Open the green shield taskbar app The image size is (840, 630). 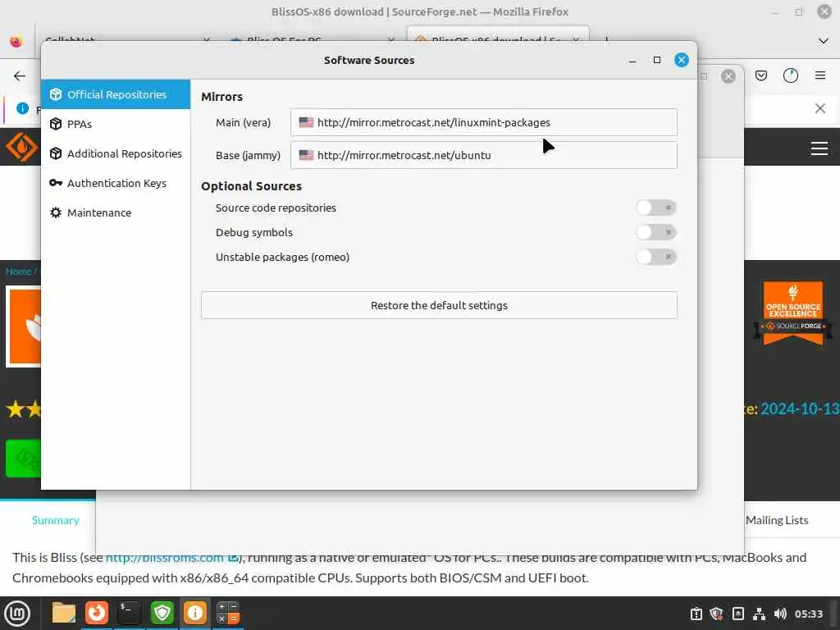pos(162,613)
